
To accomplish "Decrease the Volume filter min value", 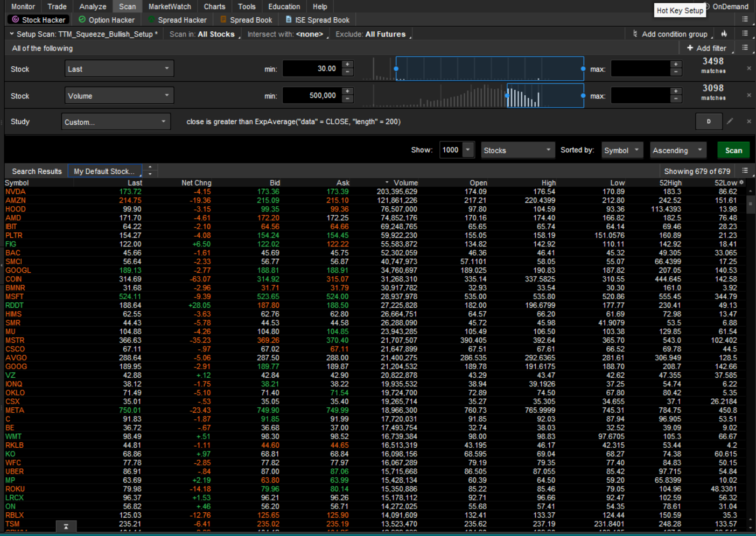I will [x=348, y=99].
